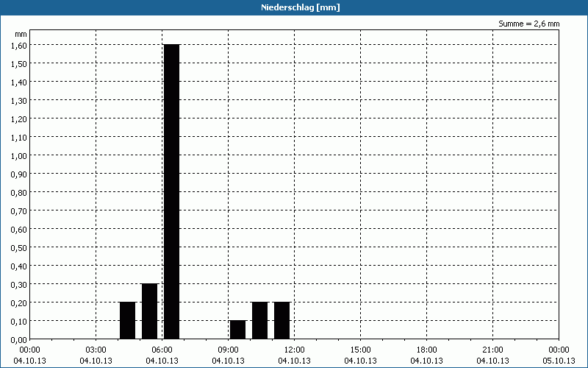The image size is (588, 368).
Task: Click the 1,60 y-axis label
Action: (x=19, y=45)
